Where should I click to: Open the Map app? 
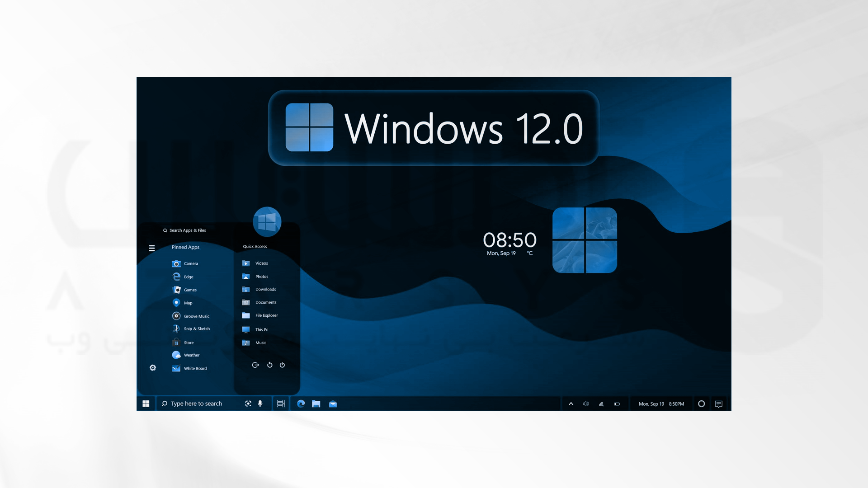tap(182, 303)
